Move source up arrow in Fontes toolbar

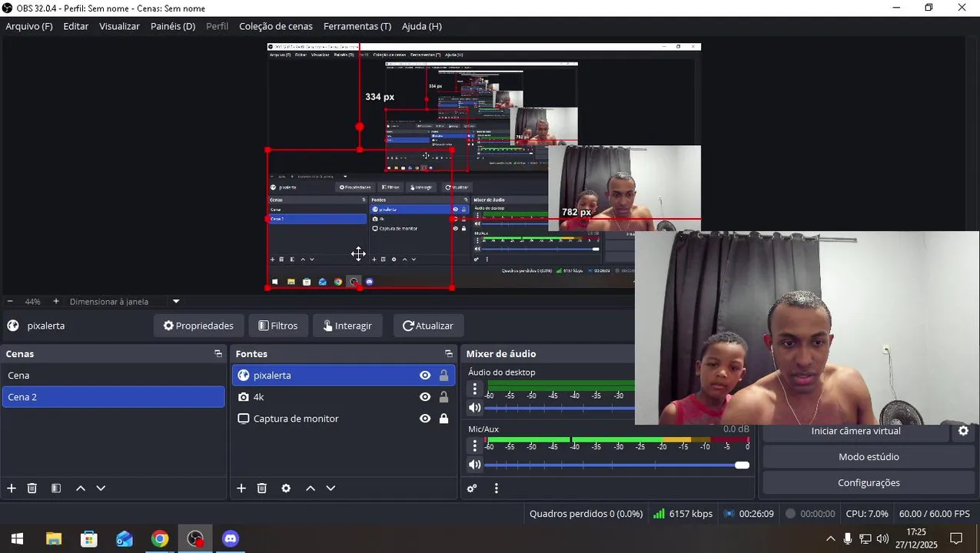(x=311, y=488)
